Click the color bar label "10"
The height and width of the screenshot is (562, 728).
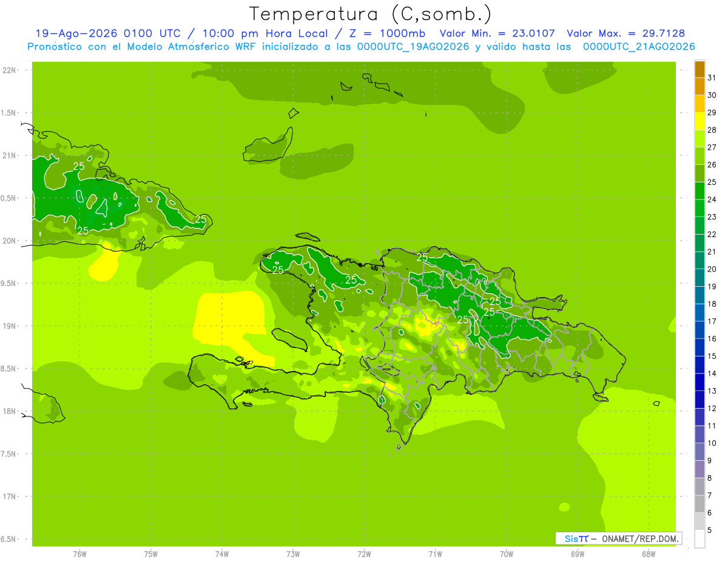[x=712, y=443]
